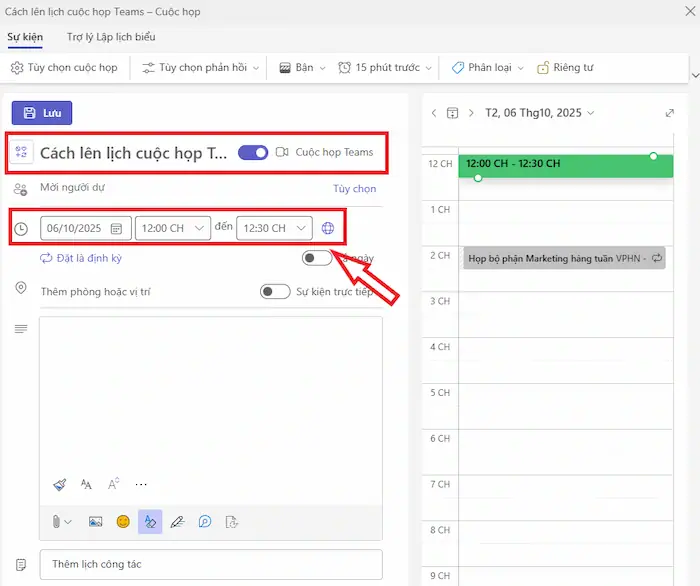The height and width of the screenshot is (586, 700).
Task: Open the 12:30 CH end time dropdown
Action: [x=274, y=228]
